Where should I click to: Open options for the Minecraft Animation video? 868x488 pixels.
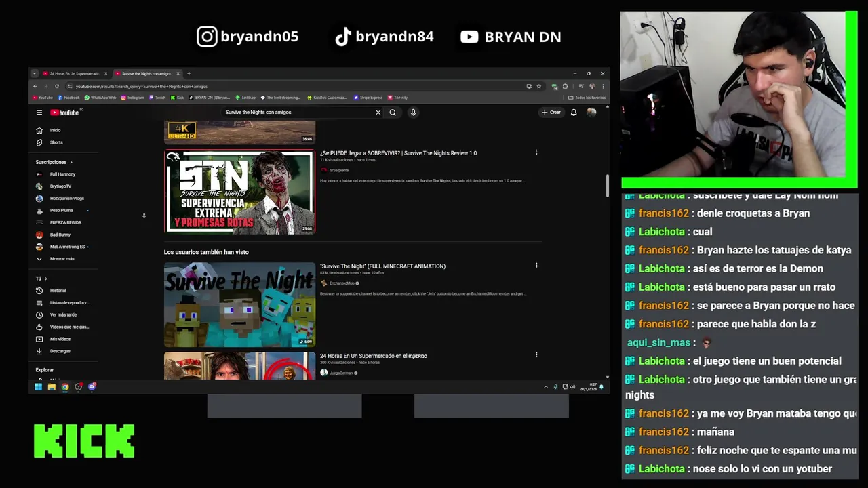(536, 266)
